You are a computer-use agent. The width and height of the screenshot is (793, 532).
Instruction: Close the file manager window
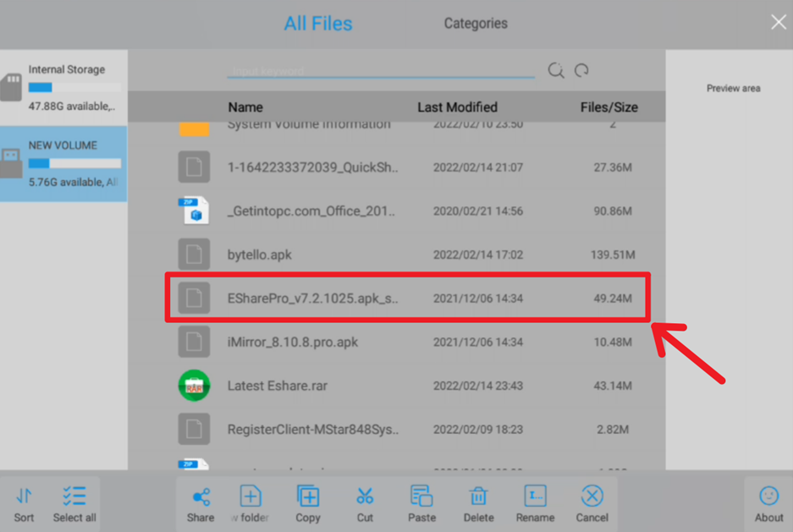[x=779, y=22]
